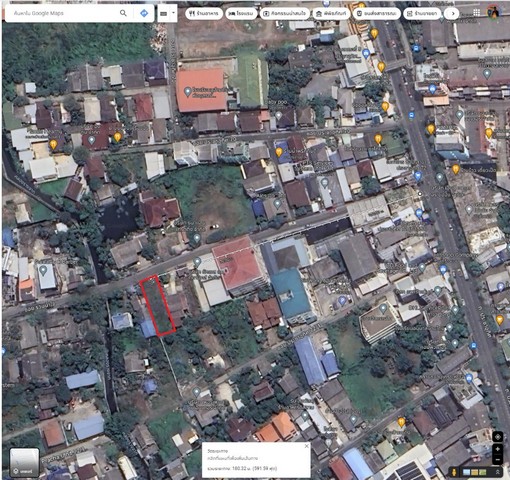
Task: Select the things to do chip
Action: [x=285, y=14]
